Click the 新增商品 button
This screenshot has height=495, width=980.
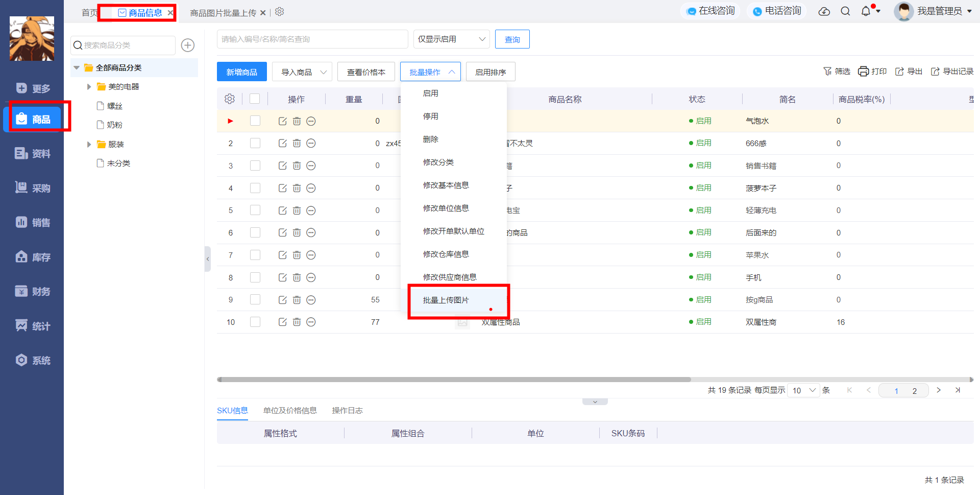(x=242, y=72)
